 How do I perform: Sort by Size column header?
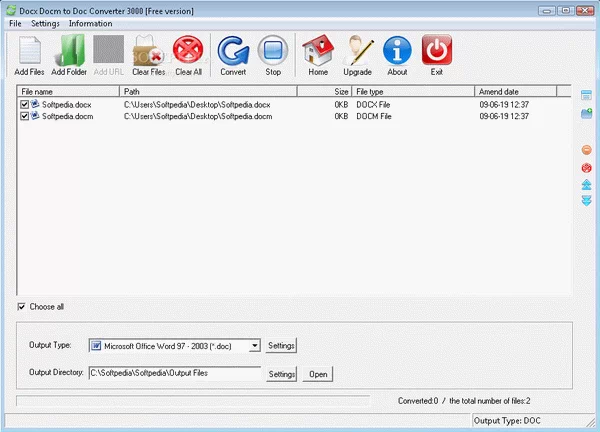tap(324, 91)
